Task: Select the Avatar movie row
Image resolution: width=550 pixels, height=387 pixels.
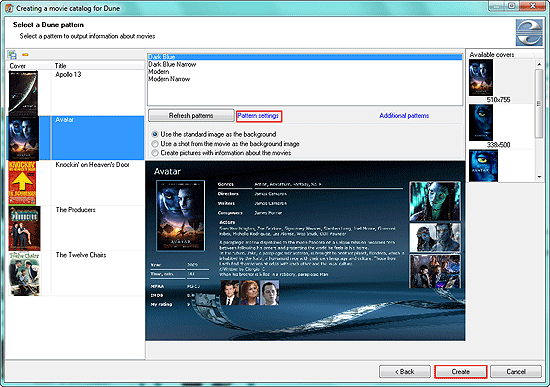Action: pos(76,138)
